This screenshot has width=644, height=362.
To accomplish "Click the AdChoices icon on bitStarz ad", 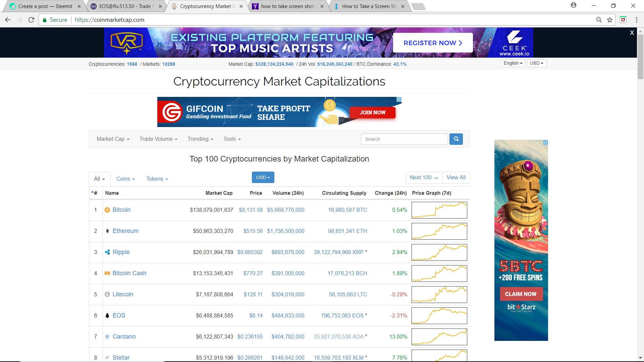I will pos(546,142).
